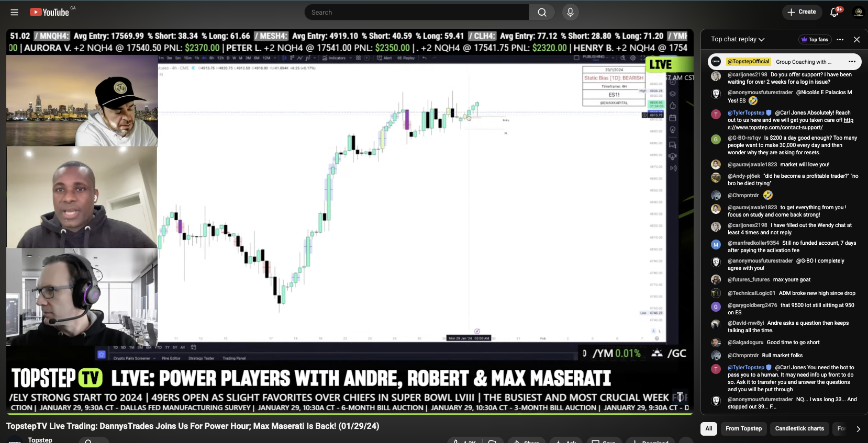Click TylerTopstep's avatar on the contact-support message

click(716, 114)
